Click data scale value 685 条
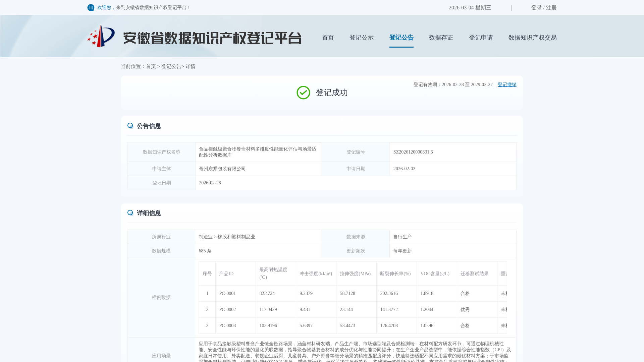This screenshot has width=644, height=362. [x=205, y=251]
